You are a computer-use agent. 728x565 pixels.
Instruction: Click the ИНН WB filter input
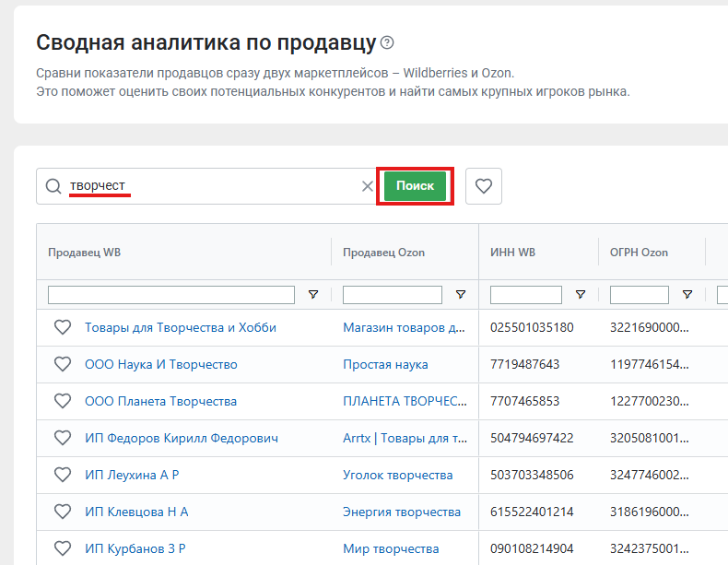coord(526,295)
